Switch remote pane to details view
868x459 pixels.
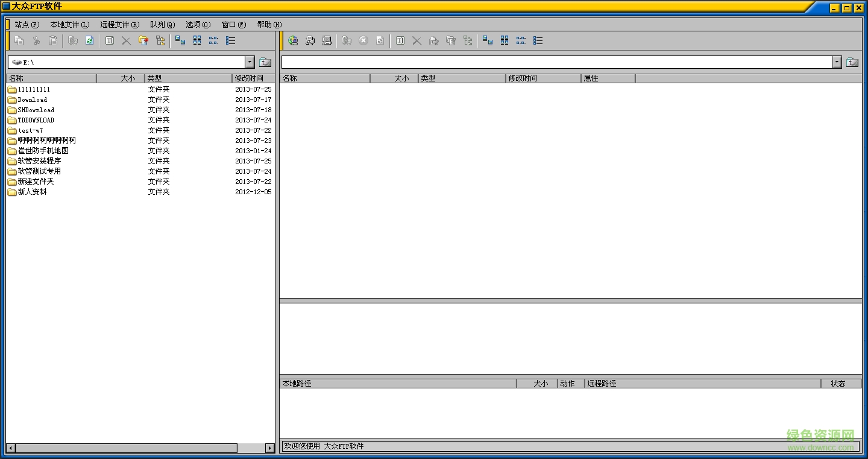coord(538,40)
